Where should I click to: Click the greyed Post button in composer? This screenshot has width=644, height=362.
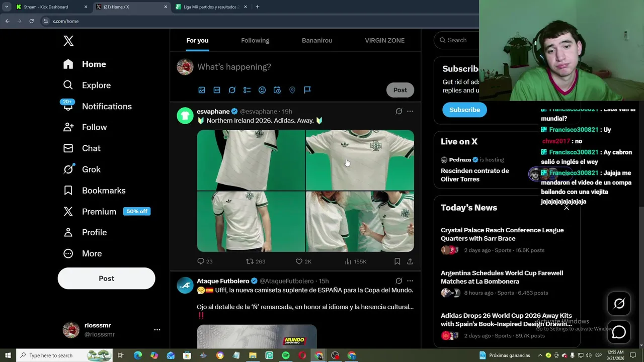point(400,90)
